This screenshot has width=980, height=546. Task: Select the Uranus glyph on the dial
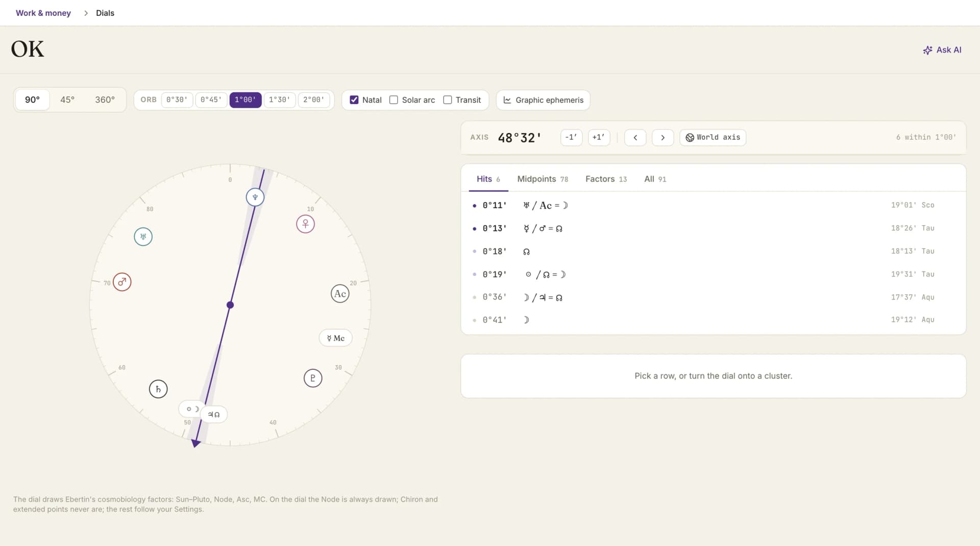[x=143, y=236]
